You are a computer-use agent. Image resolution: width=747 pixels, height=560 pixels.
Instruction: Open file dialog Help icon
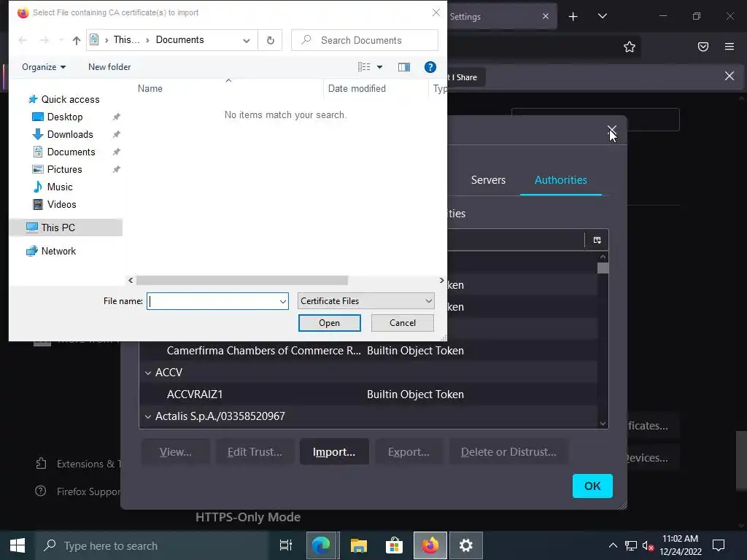click(430, 67)
